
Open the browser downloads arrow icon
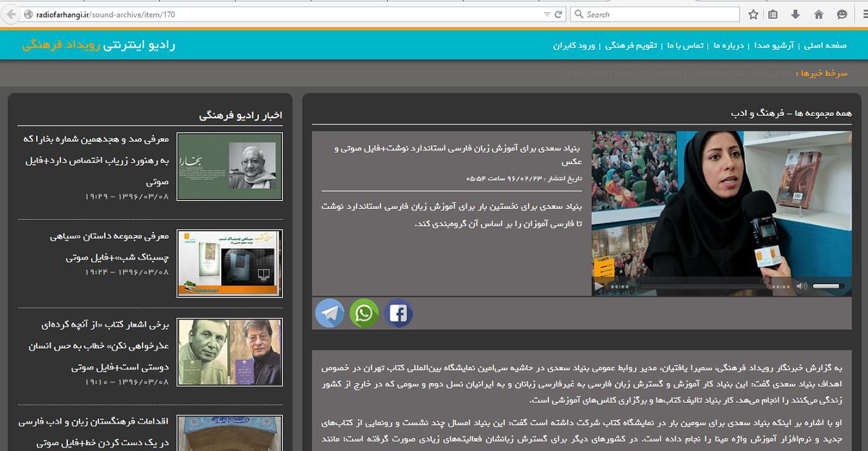pos(796,14)
